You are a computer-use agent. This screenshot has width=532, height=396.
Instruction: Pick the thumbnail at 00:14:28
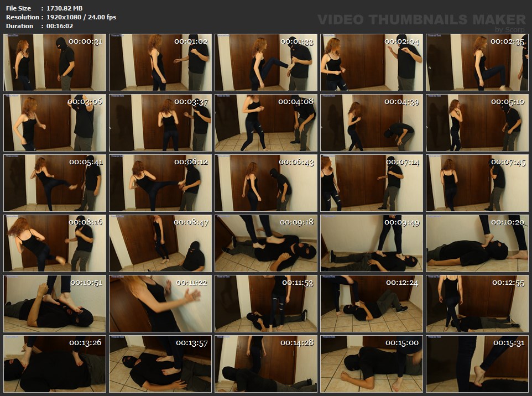point(266,364)
